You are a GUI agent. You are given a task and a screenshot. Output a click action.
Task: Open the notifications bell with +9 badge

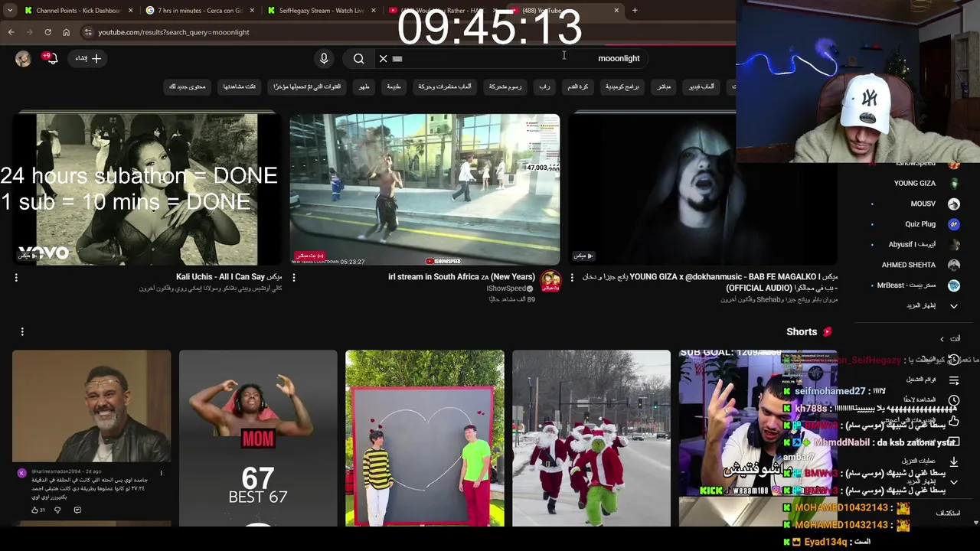[x=51, y=58]
